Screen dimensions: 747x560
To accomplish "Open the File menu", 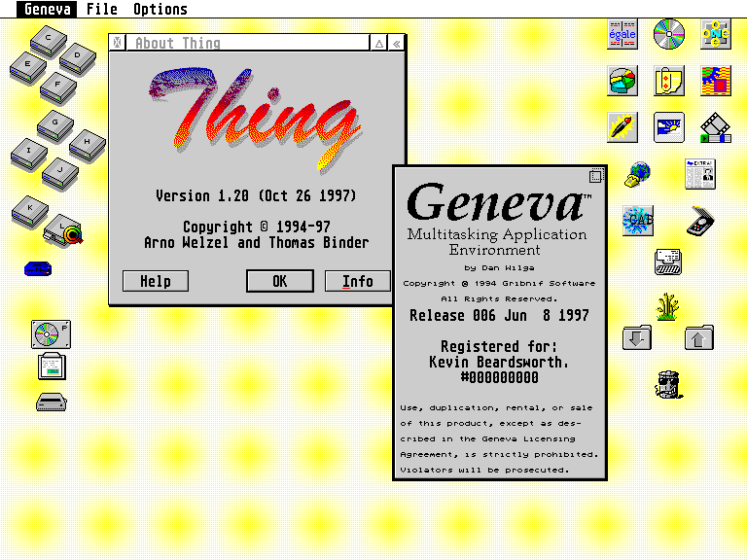I will pos(102,9).
